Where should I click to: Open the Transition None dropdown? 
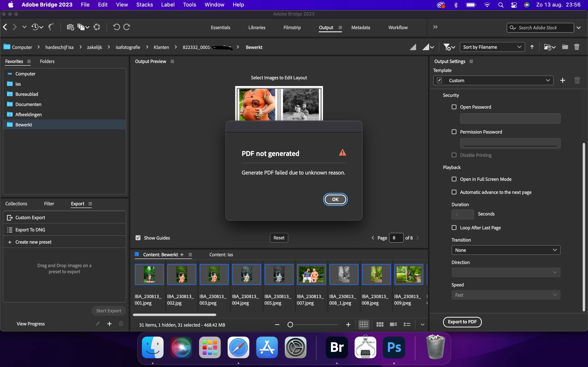click(506, 250)
